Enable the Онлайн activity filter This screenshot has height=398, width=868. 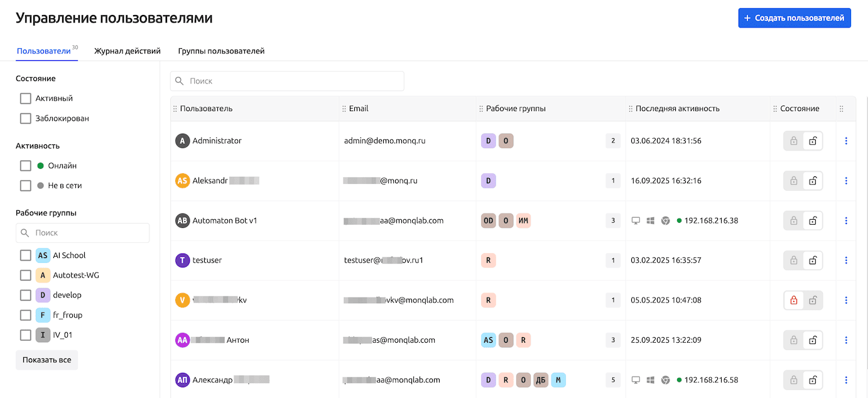point(26,166)
